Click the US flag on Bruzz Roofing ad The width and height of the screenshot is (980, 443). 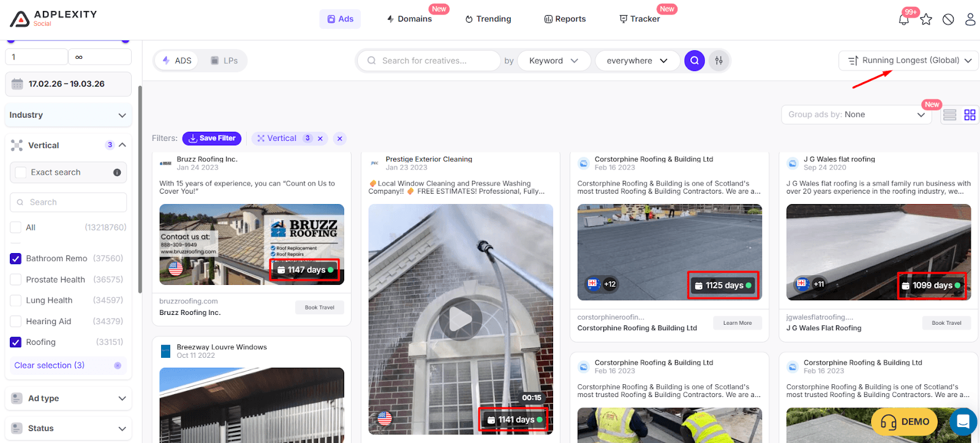[x=176, y=268]
